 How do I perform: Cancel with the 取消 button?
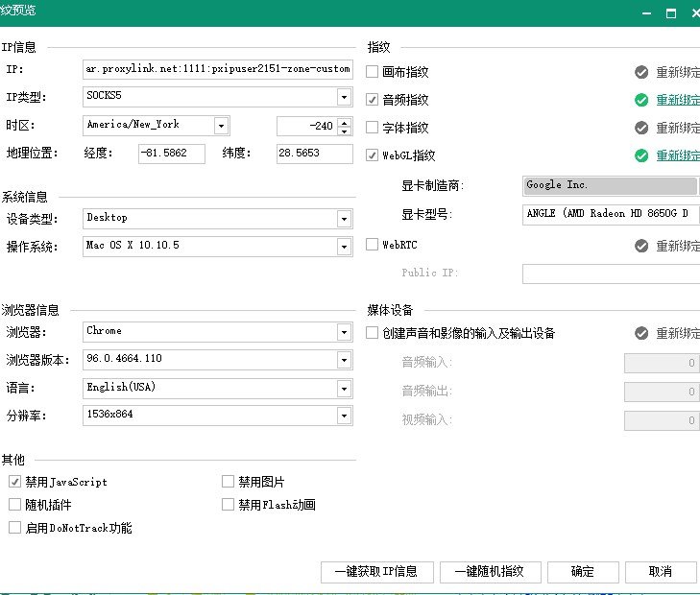tap(661, 572)
